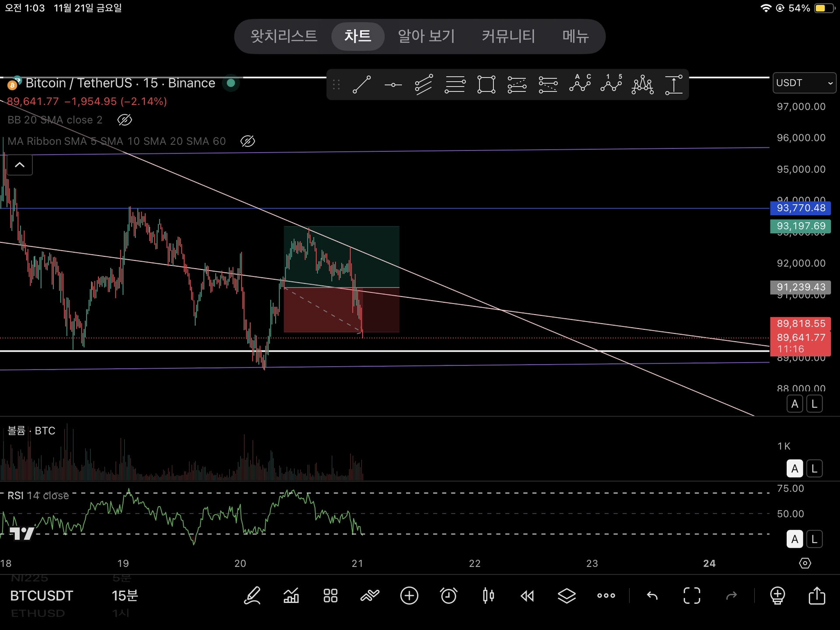This screenshot has width=840, height=630.
Task: Toggle visibility of BB 20 SMA indicator
Action: (125, 120)
